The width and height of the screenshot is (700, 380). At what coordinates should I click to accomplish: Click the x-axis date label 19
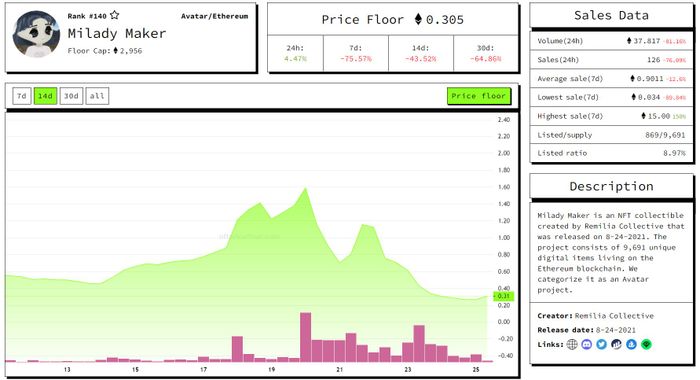click(x=271, y=370)
